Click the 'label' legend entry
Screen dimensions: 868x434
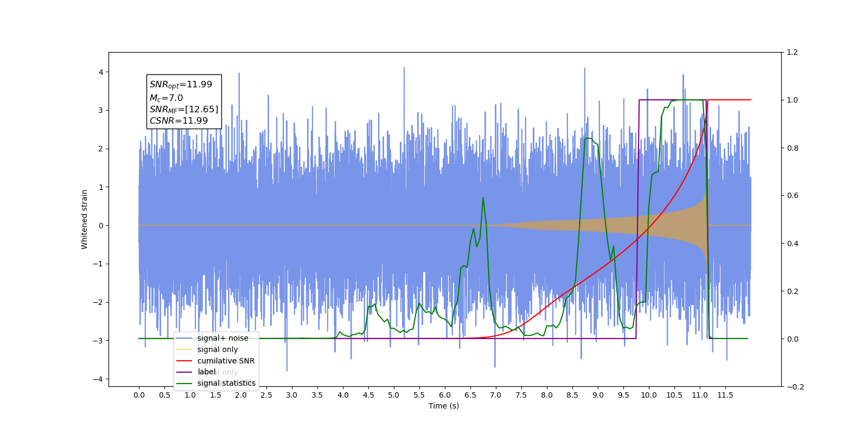196,372
